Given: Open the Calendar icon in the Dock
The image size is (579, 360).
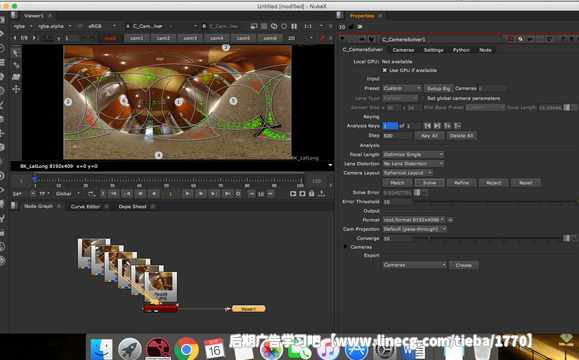Looking at the screenshot, I should (x=214, y=349).
